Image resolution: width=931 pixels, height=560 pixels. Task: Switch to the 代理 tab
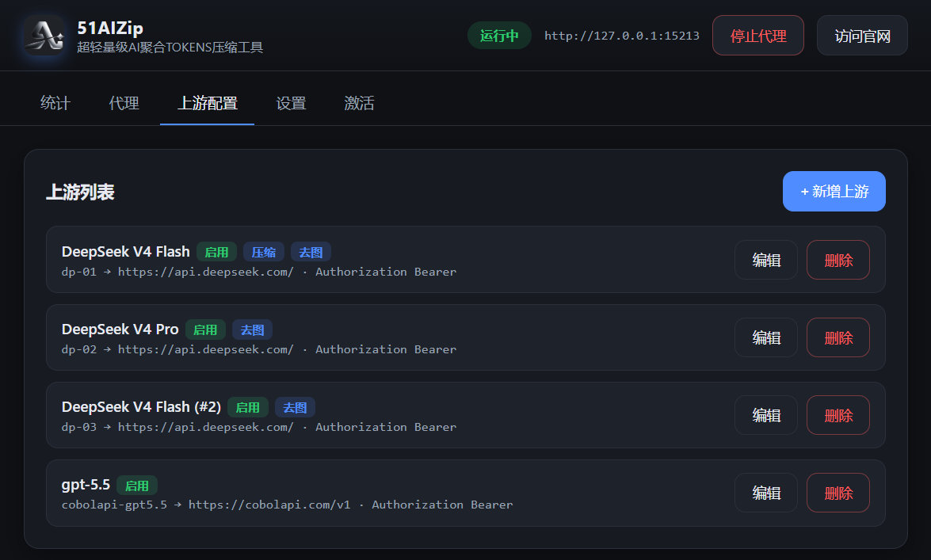pos(124,103)
